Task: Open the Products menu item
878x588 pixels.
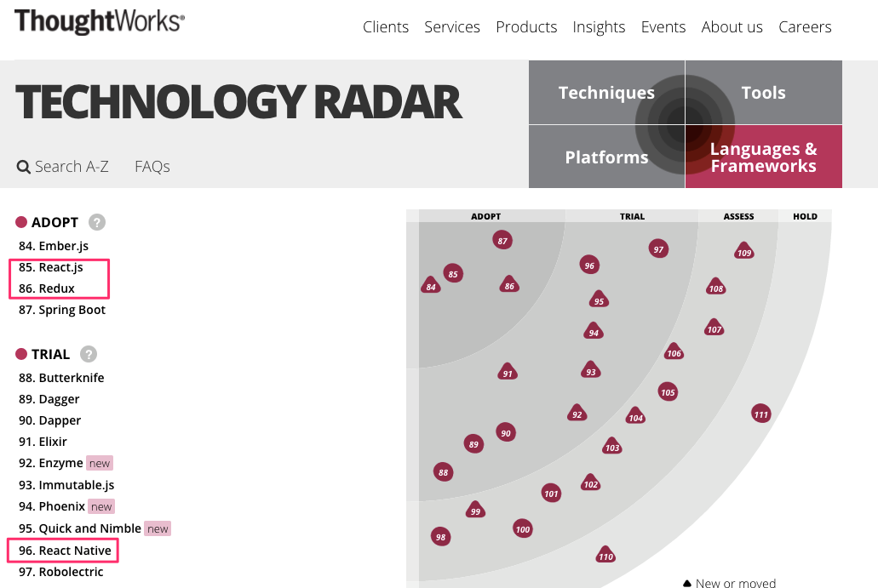Action: 526,27
